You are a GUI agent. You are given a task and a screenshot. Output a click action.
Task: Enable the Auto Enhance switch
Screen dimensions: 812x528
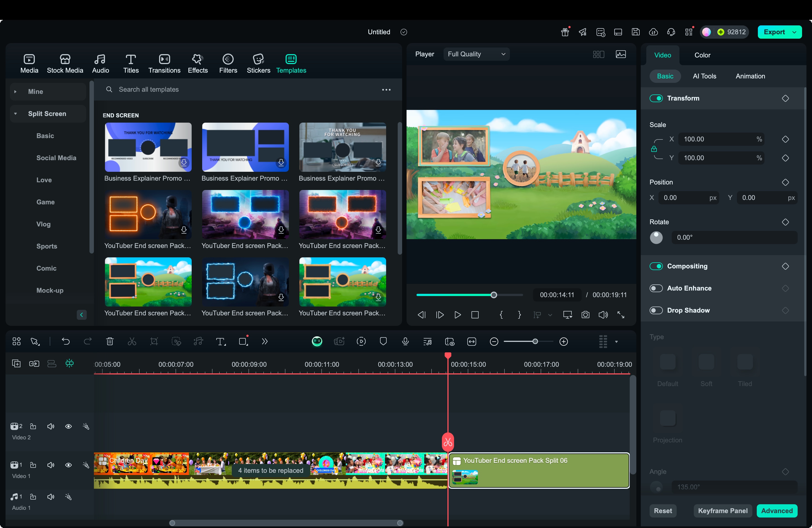coord(656,288)
